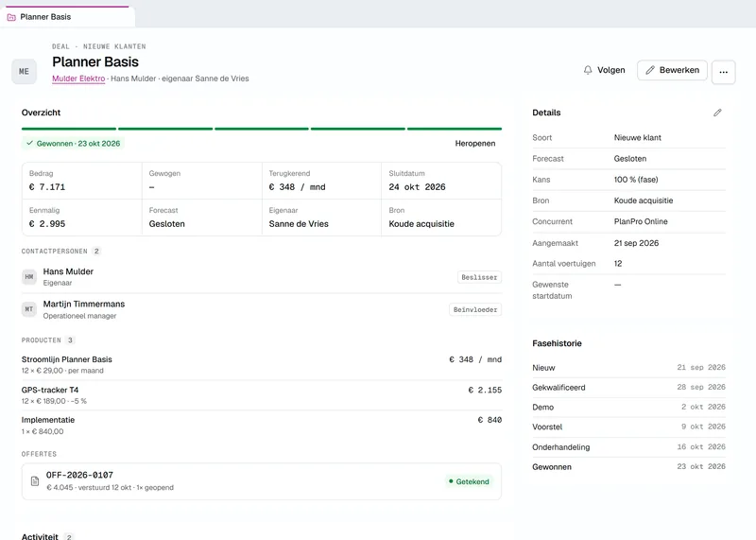
Task: Click the first green pipeline stage segment
Action: [69, 129]
